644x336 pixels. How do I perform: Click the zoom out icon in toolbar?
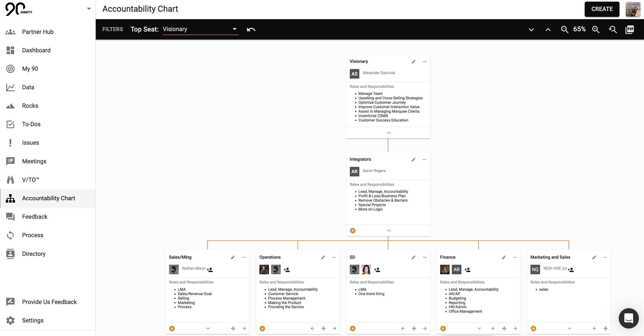565,29
